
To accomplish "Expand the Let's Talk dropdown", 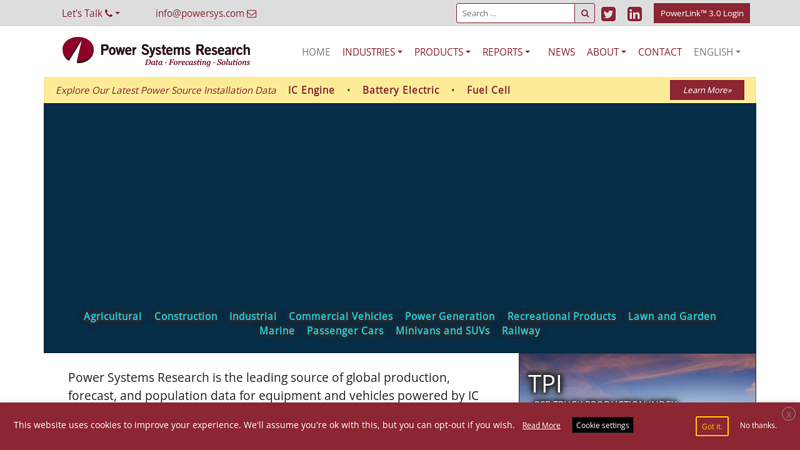I will pos(90,13).
